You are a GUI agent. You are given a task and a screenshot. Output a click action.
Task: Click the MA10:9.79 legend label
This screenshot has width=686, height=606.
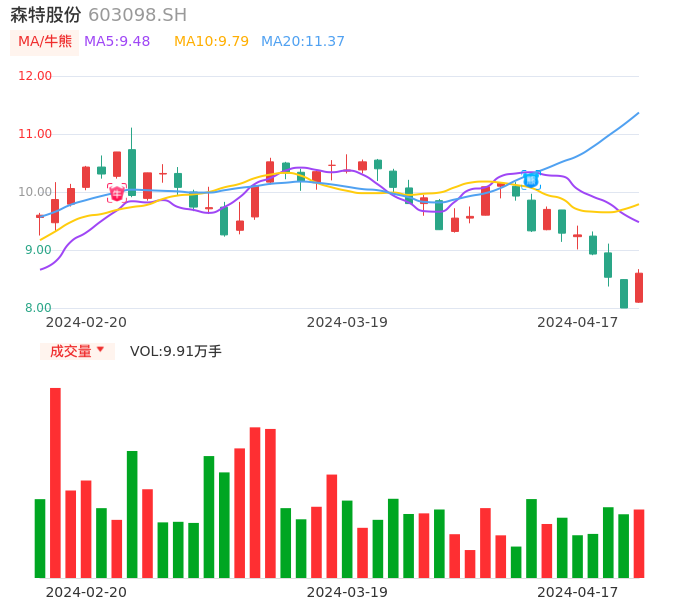point(211,42)
